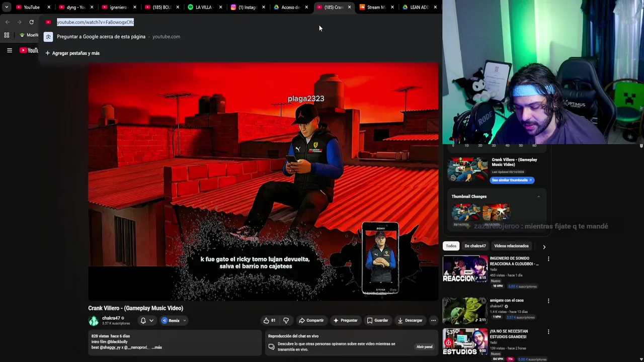Expand the Remix dropdown arrow

click(x=185, y=320)
